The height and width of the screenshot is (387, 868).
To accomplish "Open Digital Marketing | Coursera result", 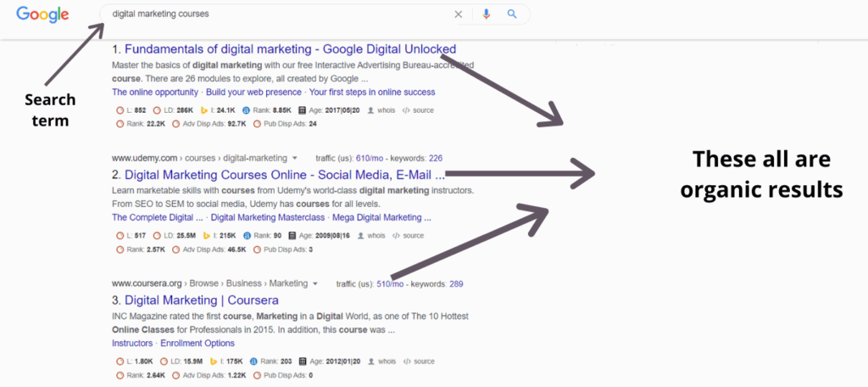I will click(202, 300).
